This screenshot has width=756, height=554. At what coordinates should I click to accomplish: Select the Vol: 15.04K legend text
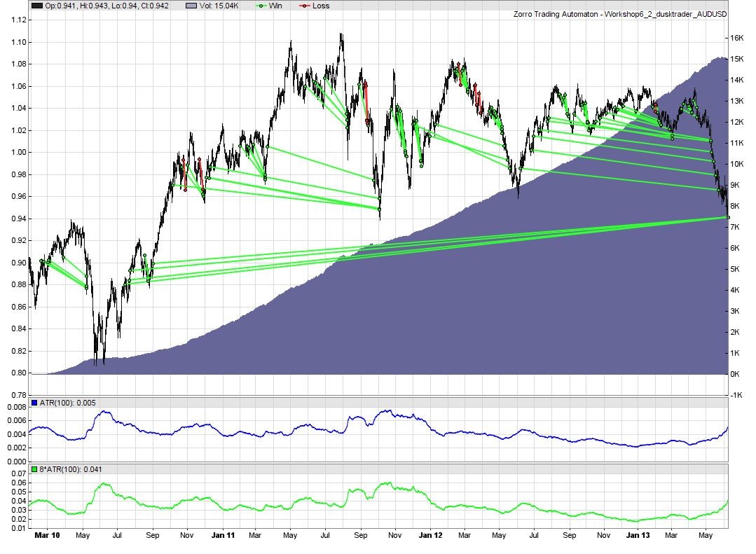[226, 6]
